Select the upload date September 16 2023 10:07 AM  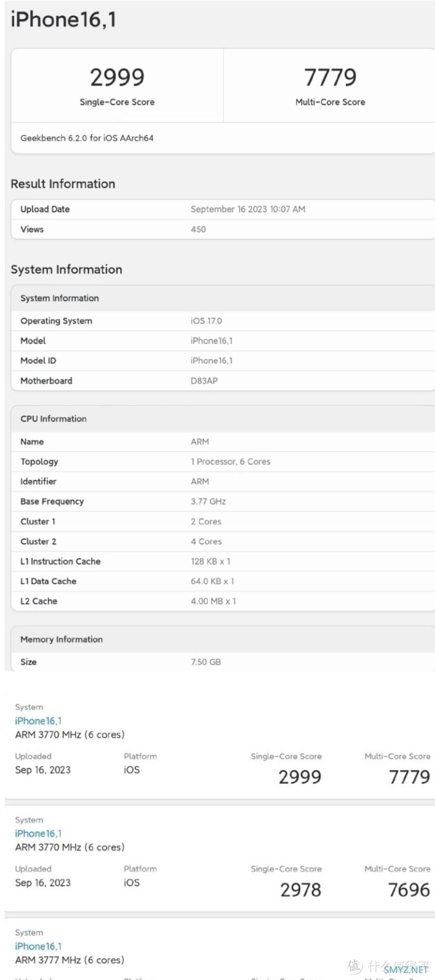[x=248, y=209]
